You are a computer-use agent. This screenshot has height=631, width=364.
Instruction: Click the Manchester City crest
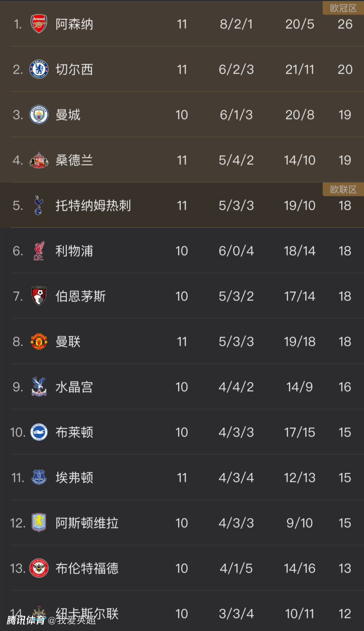click(x=39, y=115)
